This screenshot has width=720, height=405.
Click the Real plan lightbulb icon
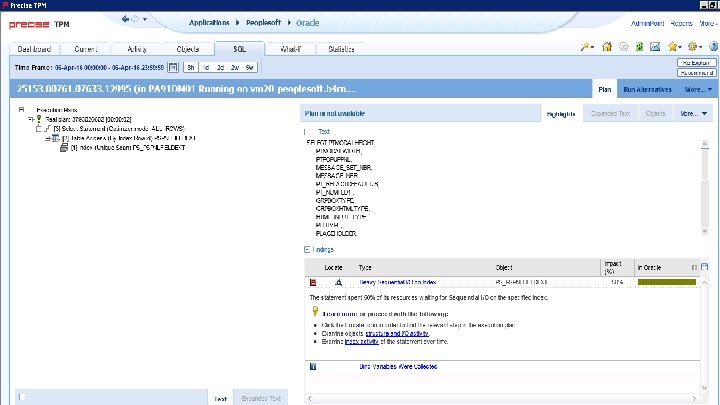39,119
